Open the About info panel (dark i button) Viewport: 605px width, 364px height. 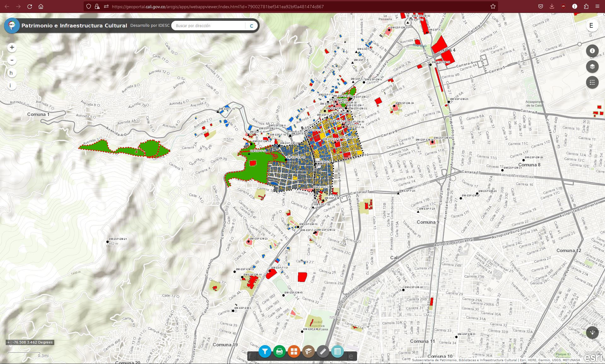pos(592,50)
